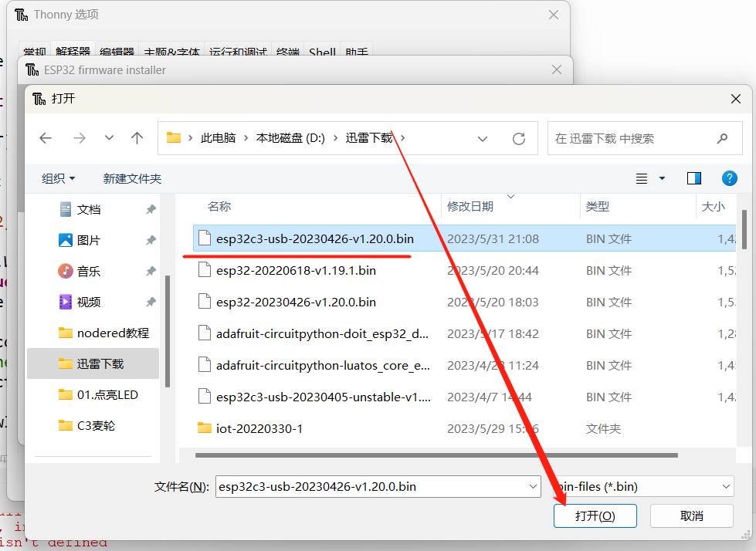This screenshot has height=551, width=756.
Task: Sort by the 名称 column header
Action: (219, 207)
